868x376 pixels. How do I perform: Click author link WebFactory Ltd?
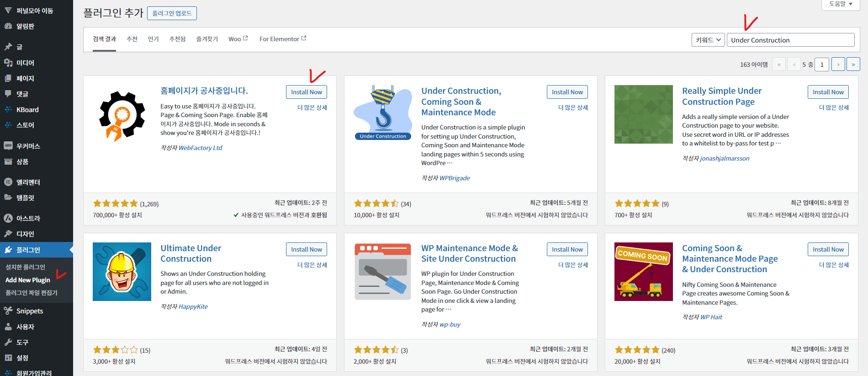coord(200,148)
